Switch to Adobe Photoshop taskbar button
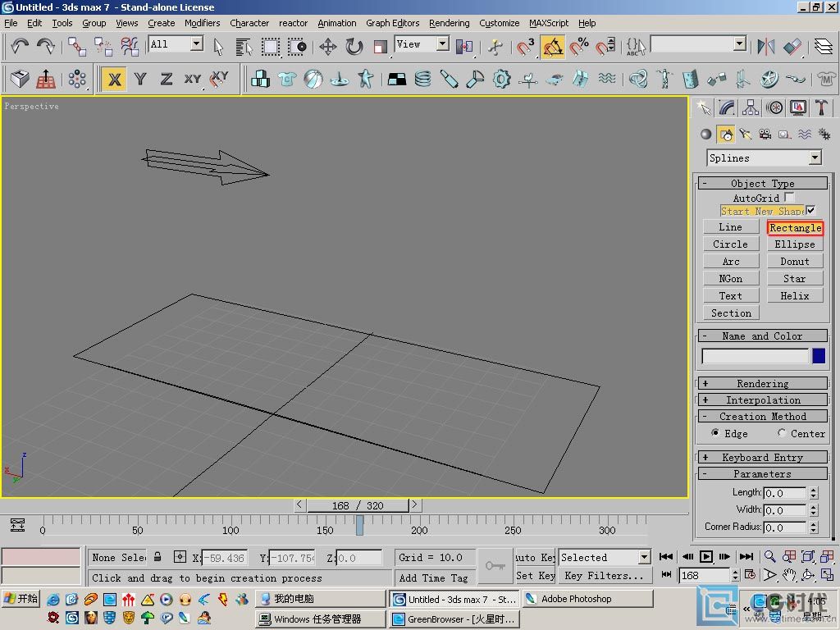 click(x=587, y=599)
